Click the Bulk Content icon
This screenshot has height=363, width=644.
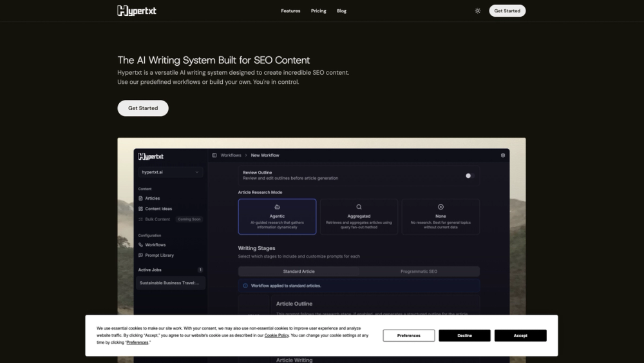coord(140,219)
